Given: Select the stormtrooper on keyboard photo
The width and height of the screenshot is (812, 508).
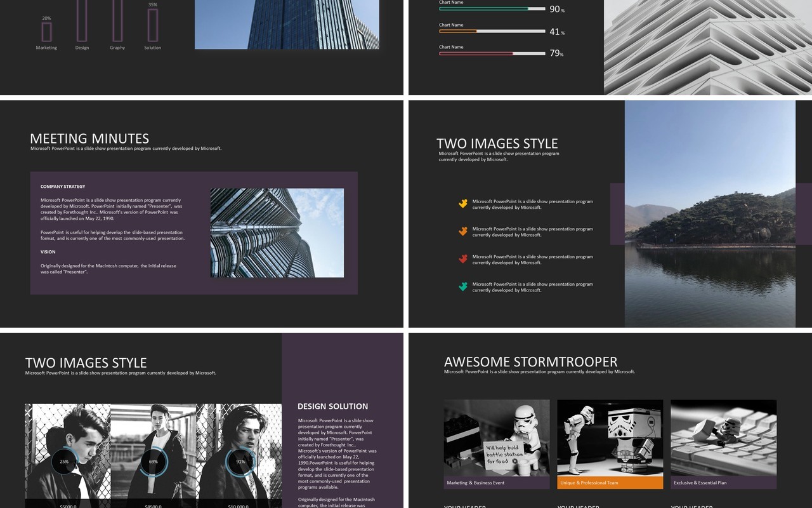Looking at the screenshot, I should 724,438.
